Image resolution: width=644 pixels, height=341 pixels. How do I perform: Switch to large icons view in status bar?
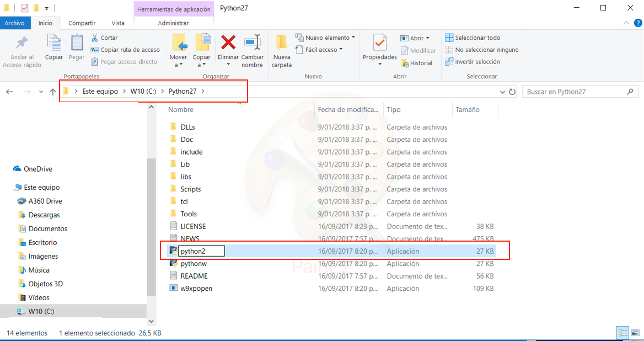635,333
